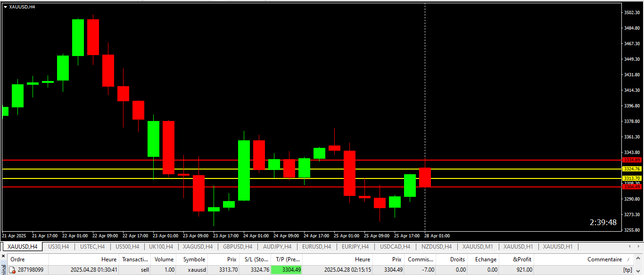The image size is (644, 275).
Task: Click the Ordre column header
Action: pos(18,259)
